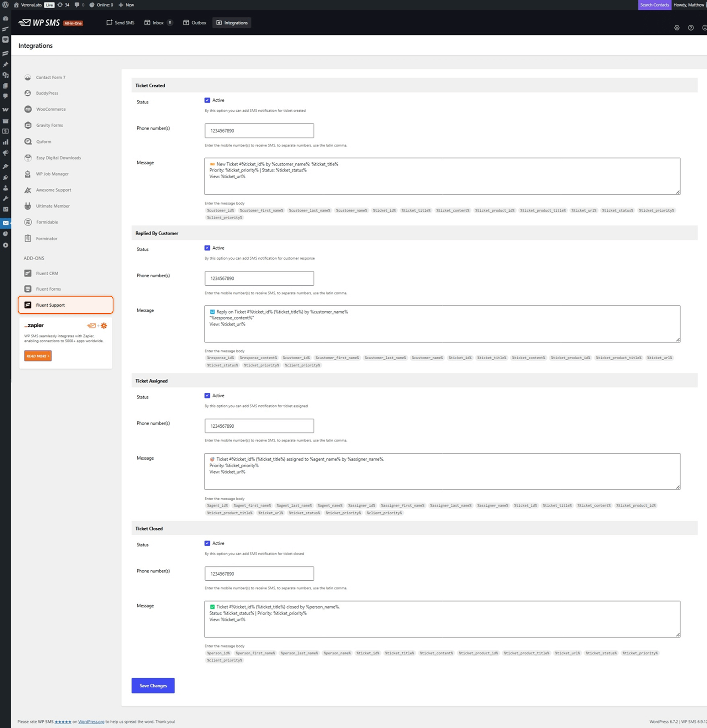Open the settings gear icon in header

(x=677, y=28)
